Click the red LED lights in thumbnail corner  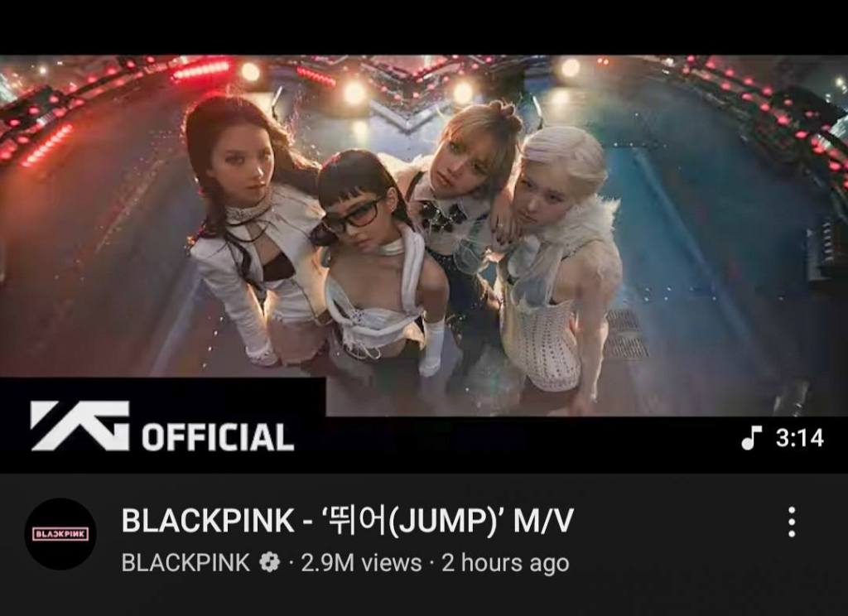[47, 145]
